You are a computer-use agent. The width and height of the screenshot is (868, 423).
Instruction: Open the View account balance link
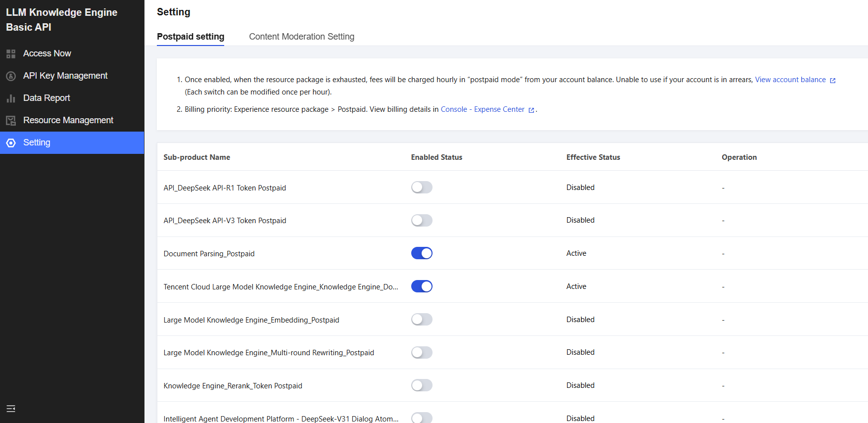click(x=790, y=80)
